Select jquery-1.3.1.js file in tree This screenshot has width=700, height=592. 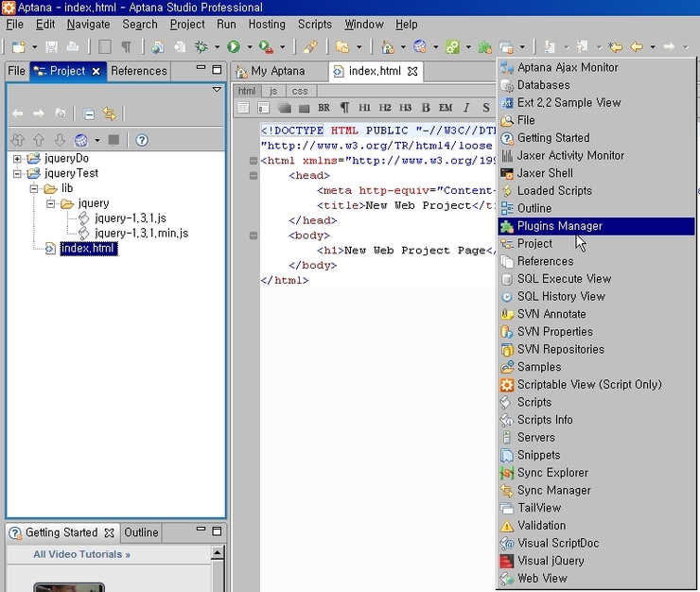pyautogui.click(x=131, y=218)
